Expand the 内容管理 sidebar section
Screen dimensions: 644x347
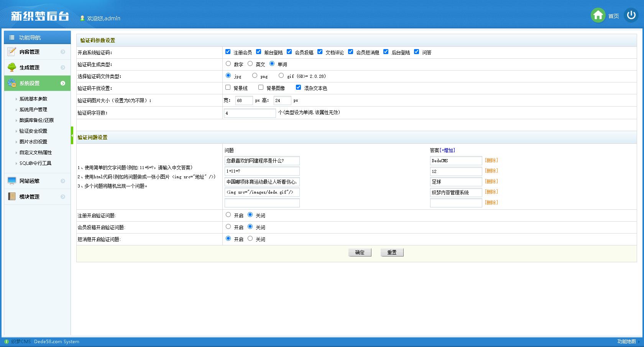coord(63,51)
